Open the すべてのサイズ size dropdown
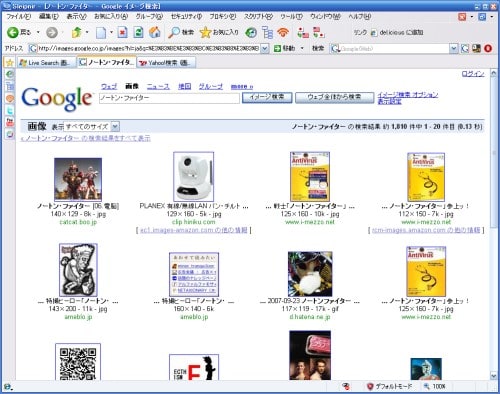The height and width of the screenshot is (394, 500). 91,127
